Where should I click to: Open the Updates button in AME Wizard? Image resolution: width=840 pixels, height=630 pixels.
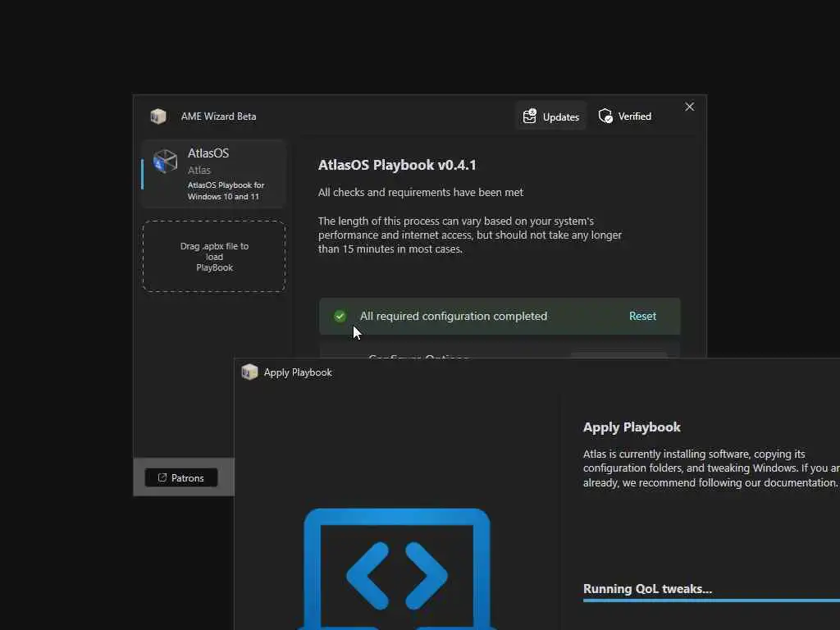(x=551, y=116)
